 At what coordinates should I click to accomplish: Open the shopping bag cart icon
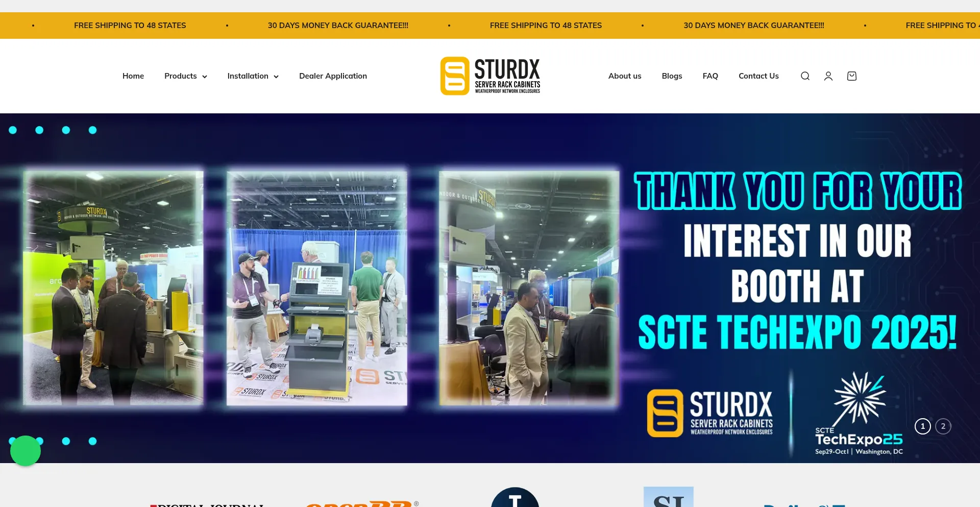851,76
